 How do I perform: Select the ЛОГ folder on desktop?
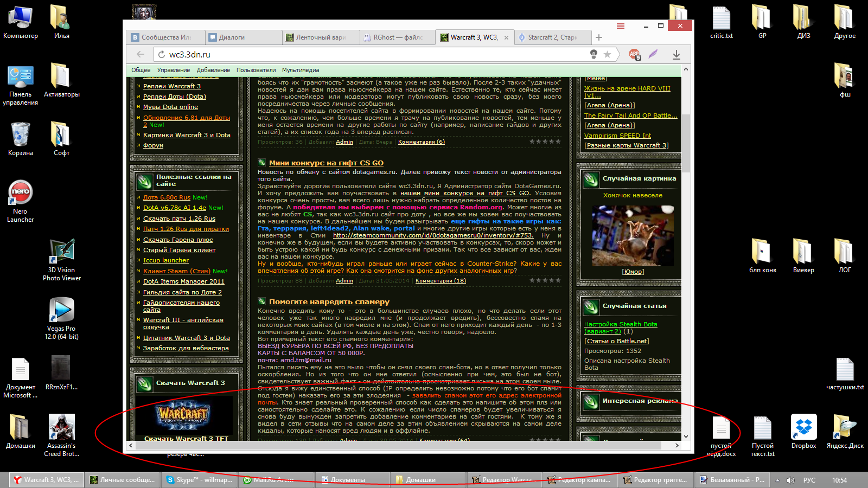click(845, 255)
